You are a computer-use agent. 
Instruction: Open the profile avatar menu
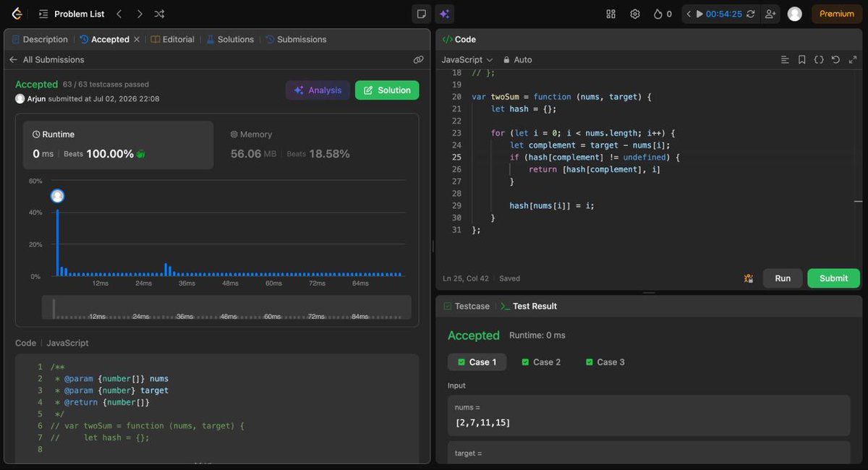click(794, 14)
